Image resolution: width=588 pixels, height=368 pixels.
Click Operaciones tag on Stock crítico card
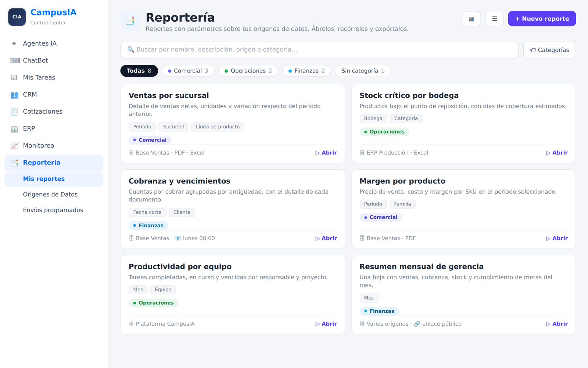point(384,132)
